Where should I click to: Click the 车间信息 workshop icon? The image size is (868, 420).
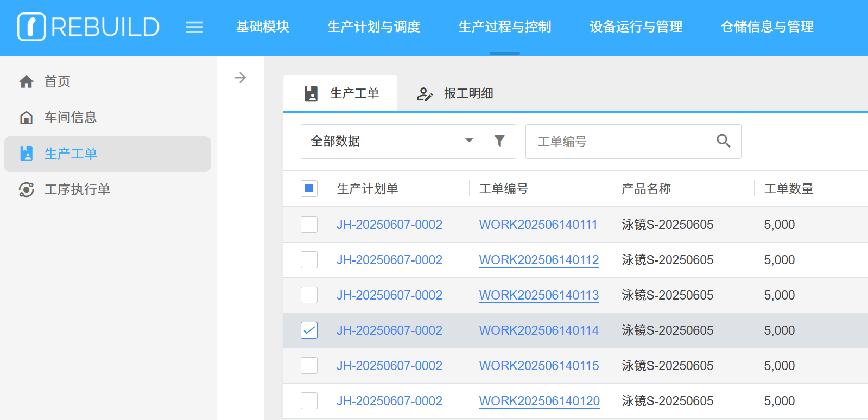pos(26,118)
